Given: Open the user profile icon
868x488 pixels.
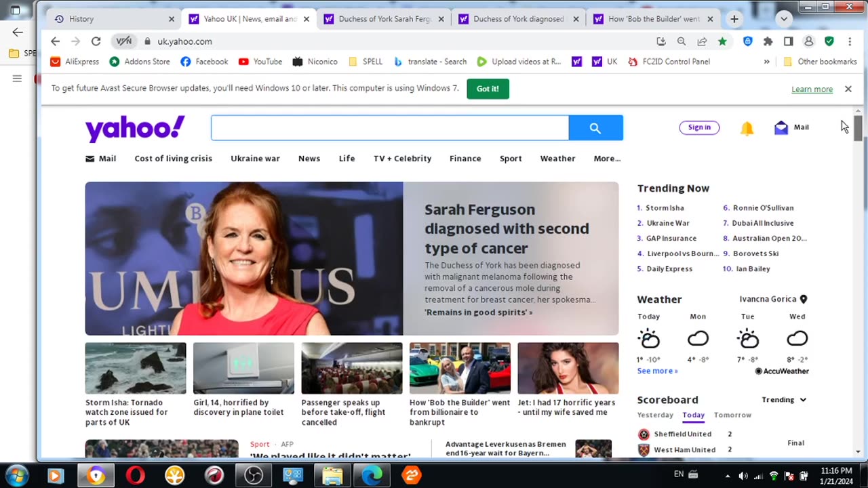Looking at the screenshot, I should click(x=808, y=41).
